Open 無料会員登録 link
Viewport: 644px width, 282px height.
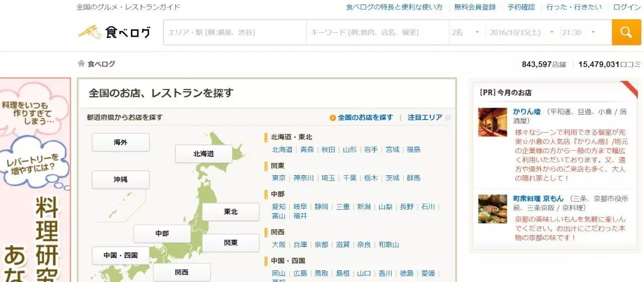tap(475, 7)
